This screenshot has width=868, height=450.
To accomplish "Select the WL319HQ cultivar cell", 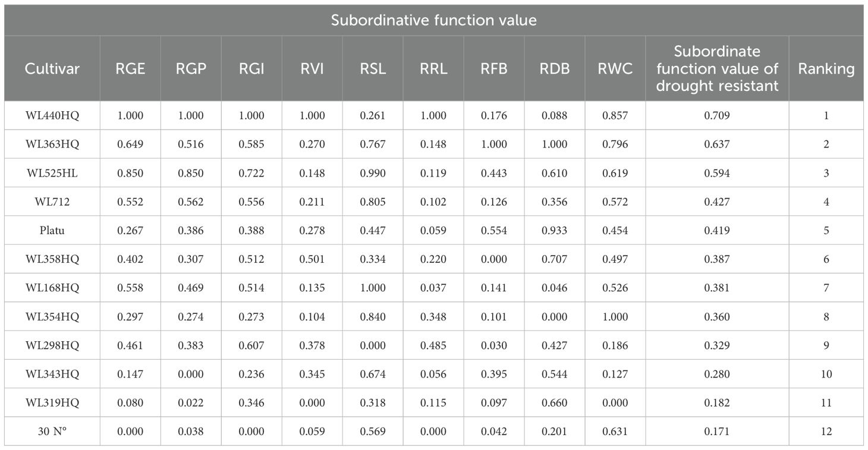I will (52, 403).
